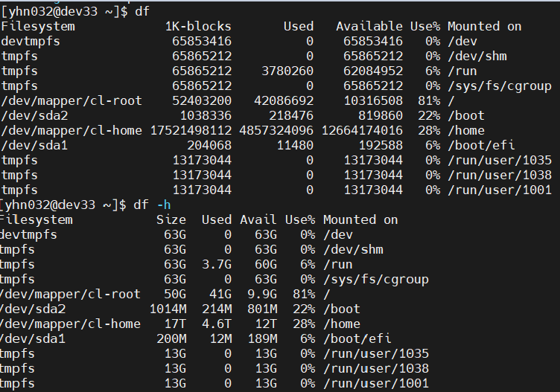This screenshot has height=392, width=560.
Task: Click /boot/efi in the df -h output
Action: [357, 339]
